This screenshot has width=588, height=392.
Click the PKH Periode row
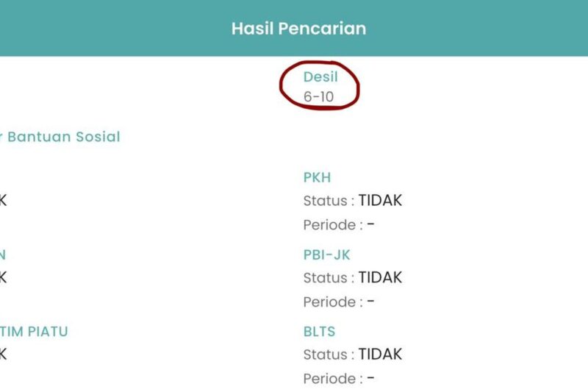tap(339, 225)
